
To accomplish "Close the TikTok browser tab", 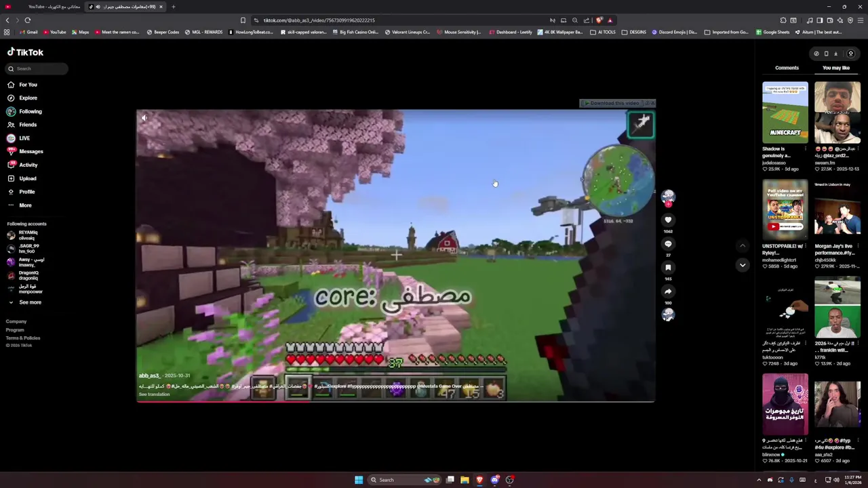I will click(x=161, y=7).
